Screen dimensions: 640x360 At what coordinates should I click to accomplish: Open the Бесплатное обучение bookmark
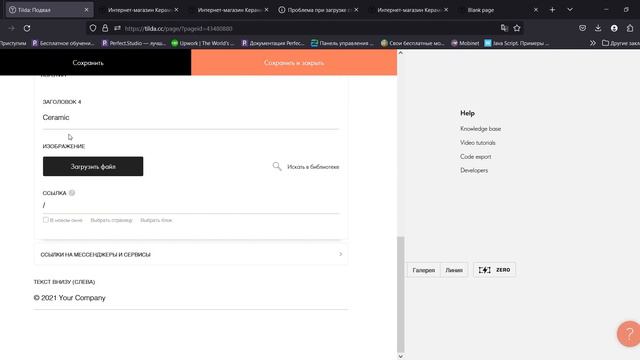pyautogui.click(x=64, y=43)
